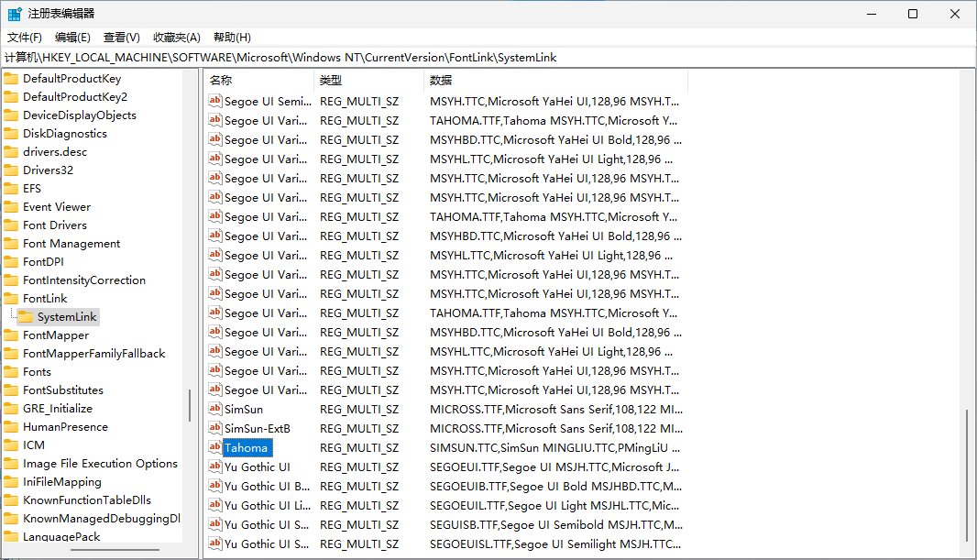Select the FontMapperFamilyFallback key
Screen dimensions: 977x560
pos(94,354)
